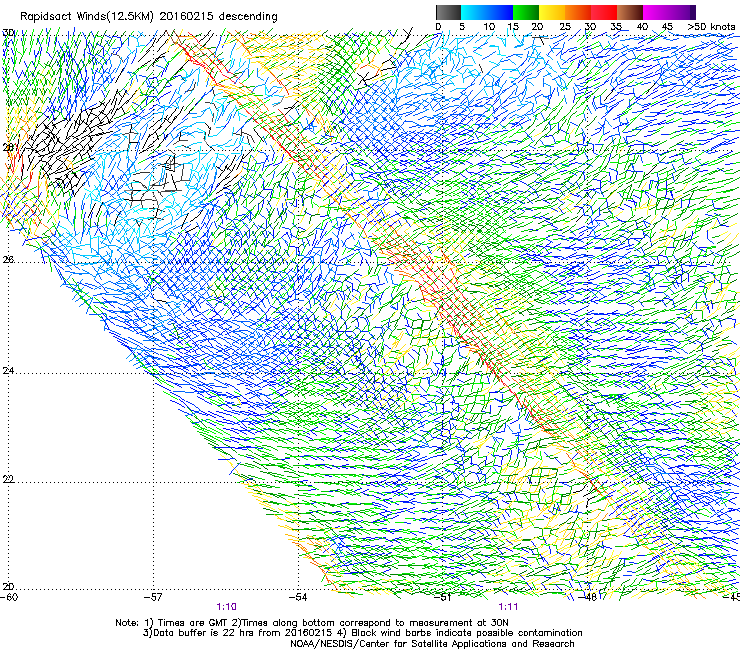Click the longitude label '-57' on bottom axis
Screen dimensions: 740x650
point(153,597)
